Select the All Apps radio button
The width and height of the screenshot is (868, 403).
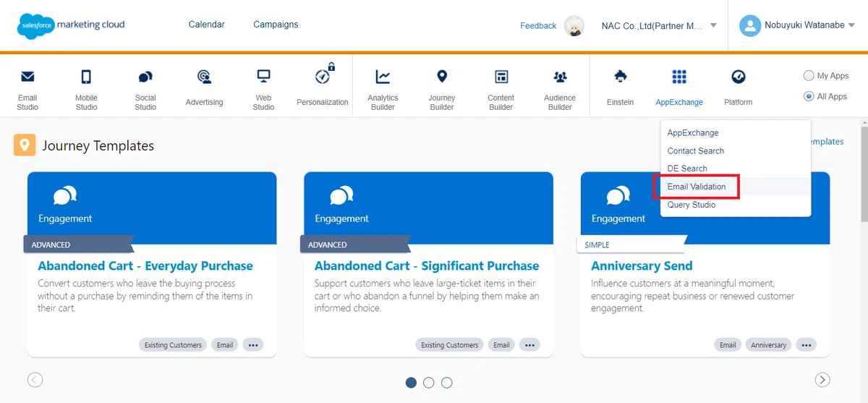pyautogui.click(x=809, y=96)
